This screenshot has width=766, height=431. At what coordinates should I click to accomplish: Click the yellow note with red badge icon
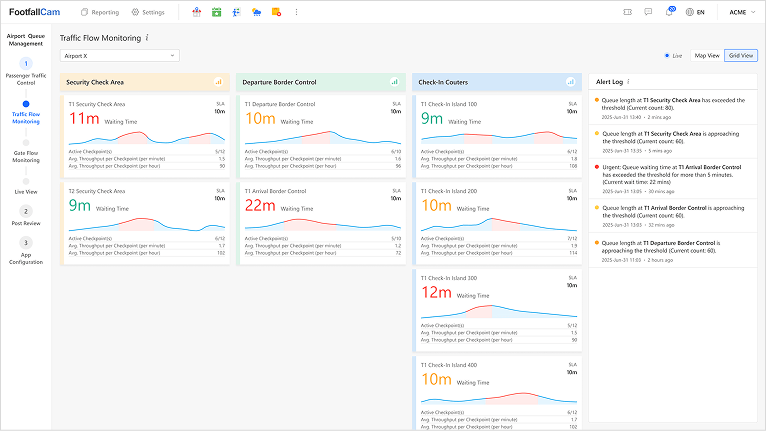tap(277, 12)
